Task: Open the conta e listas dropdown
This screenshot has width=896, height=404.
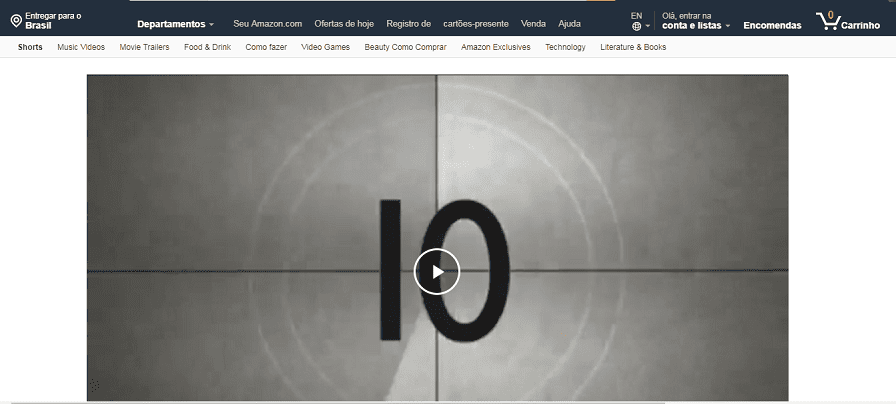Action: (x=696, y=25)
